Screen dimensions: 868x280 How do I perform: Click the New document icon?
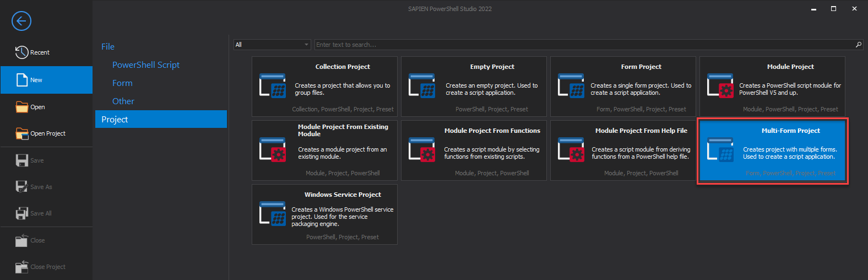pyautogui.click(x=22, y=80)
